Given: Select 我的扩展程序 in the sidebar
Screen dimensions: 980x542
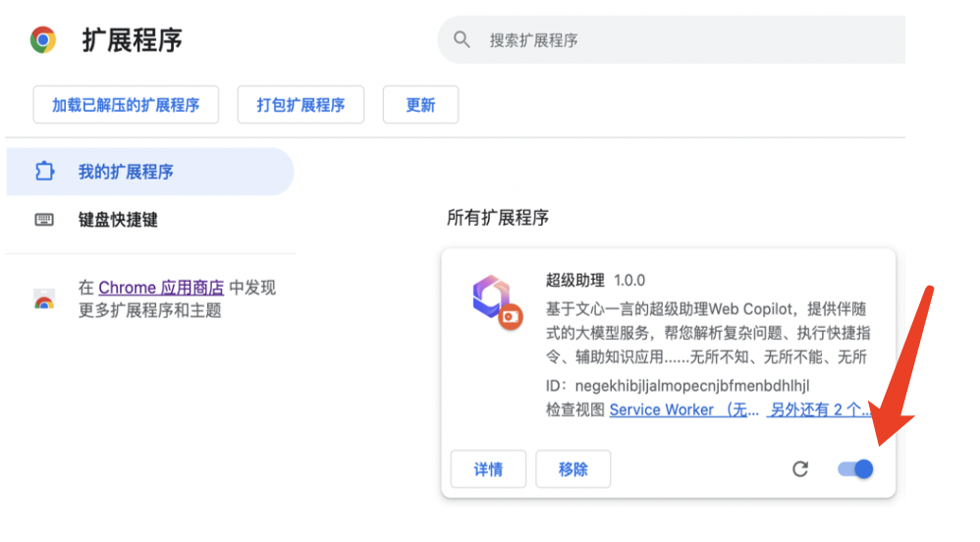Looking at the screenshot, I should [x=126, y=172].
